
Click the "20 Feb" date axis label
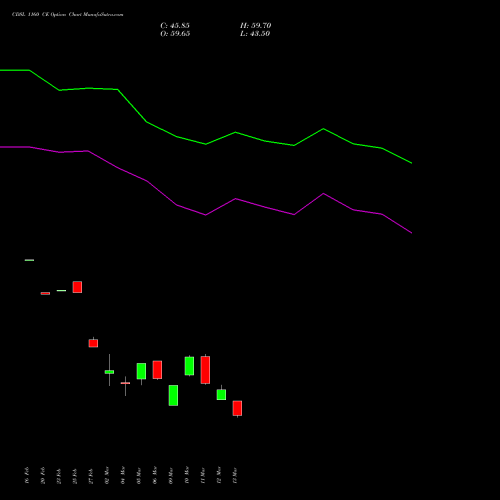click(43, 475)
